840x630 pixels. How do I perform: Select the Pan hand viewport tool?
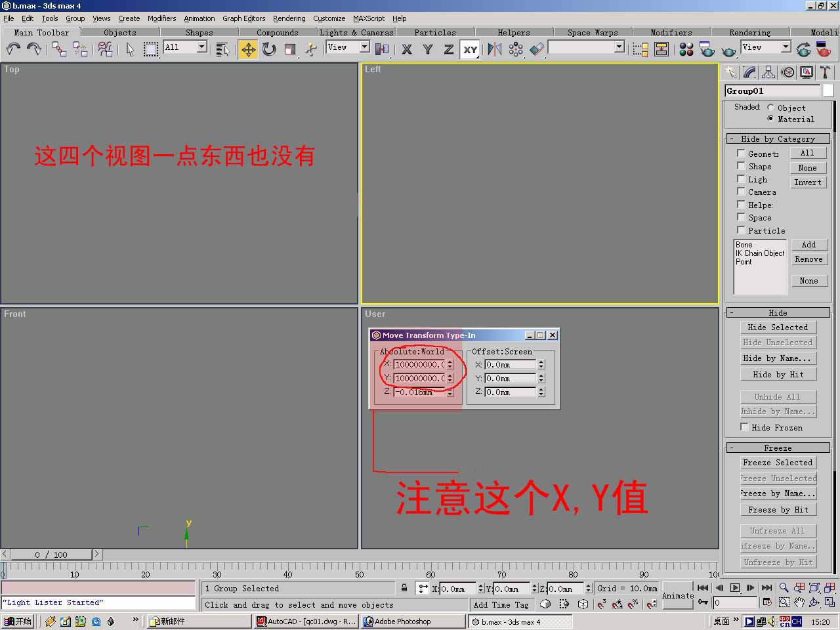(799, 602)
